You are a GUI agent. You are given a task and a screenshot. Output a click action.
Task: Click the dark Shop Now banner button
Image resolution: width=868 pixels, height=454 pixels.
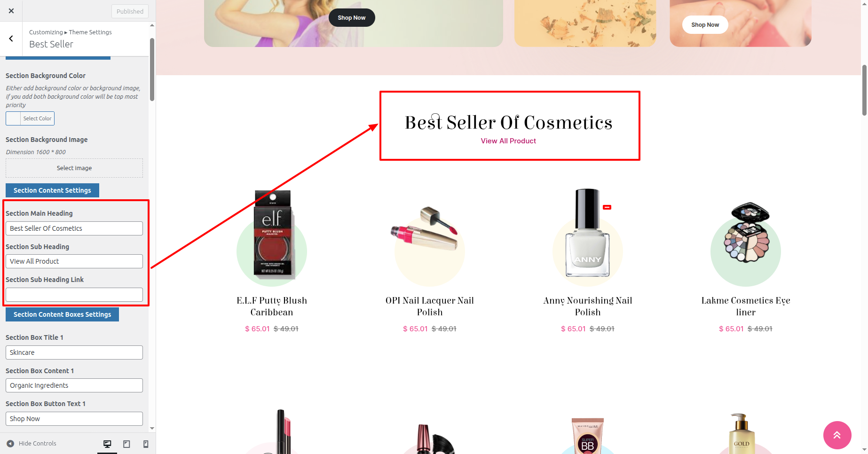click(352, 18)
